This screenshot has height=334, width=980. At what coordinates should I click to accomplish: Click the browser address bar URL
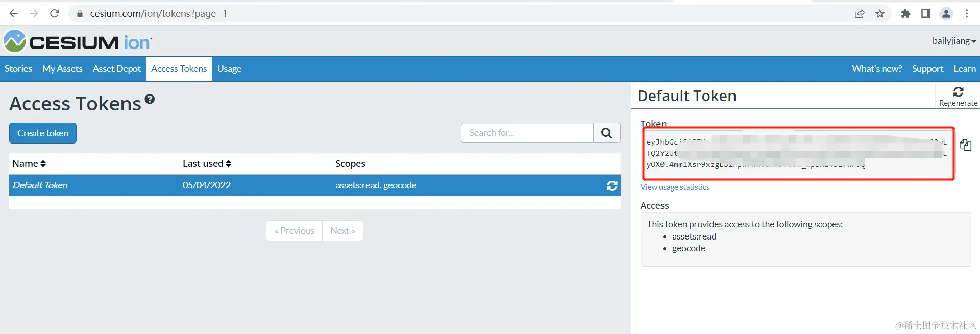pos(158,14)
